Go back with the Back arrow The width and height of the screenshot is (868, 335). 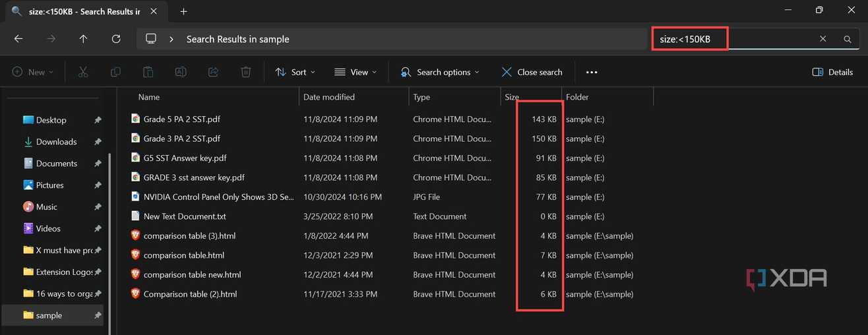coord(18,39)
